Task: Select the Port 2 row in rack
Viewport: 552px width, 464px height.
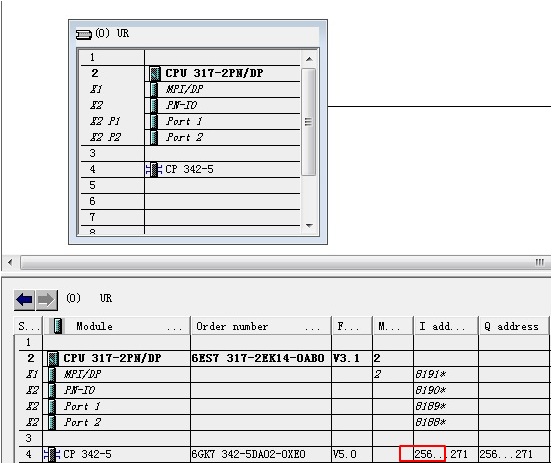Action: pos(190,137)
